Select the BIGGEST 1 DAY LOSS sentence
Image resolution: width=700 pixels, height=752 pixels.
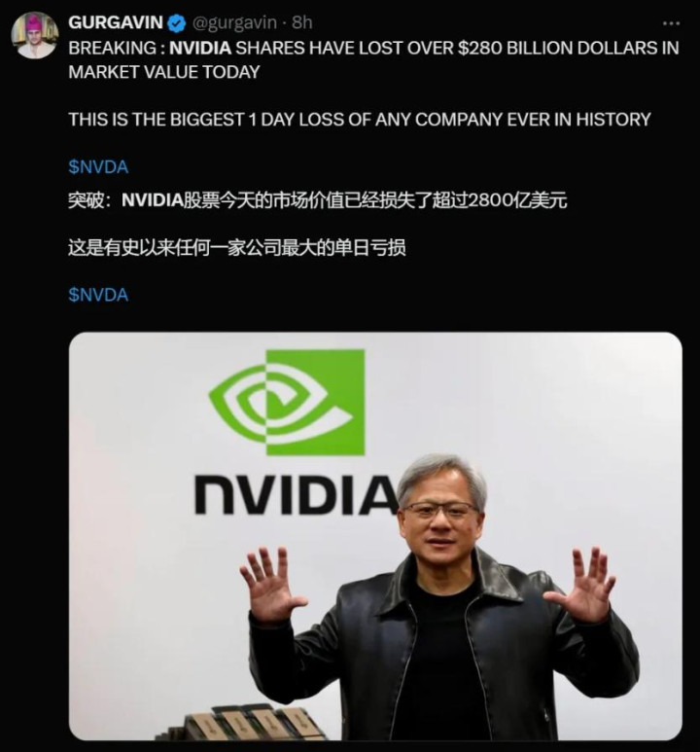360,119
